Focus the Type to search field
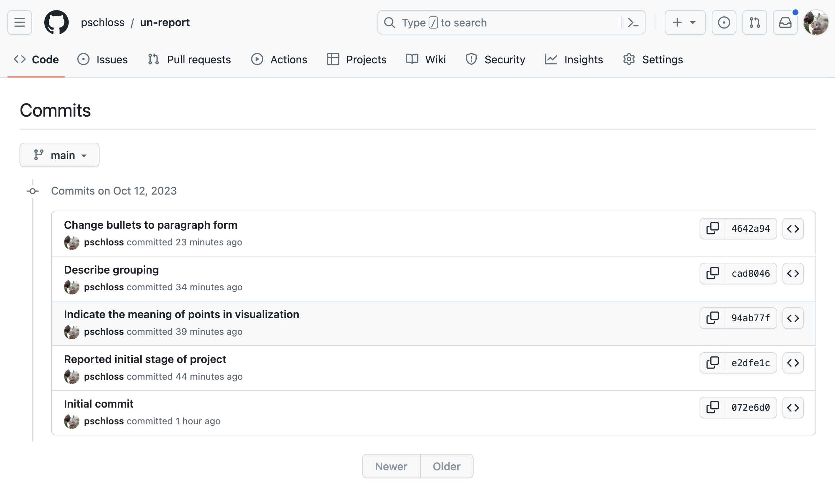The width and height of the screenshot is (835, 504). click(501, 23)
